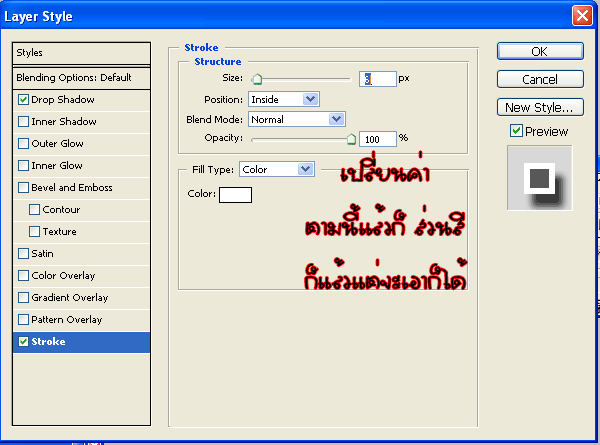
Task: Select the Drop Shadow label
Action: tap(63, 100)
